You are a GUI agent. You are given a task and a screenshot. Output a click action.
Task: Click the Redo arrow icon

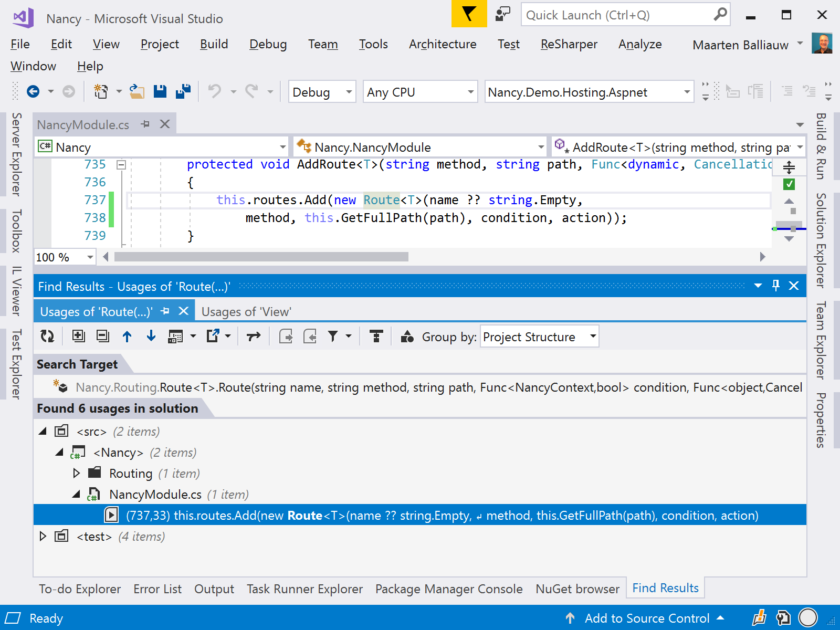coord(251,92)
